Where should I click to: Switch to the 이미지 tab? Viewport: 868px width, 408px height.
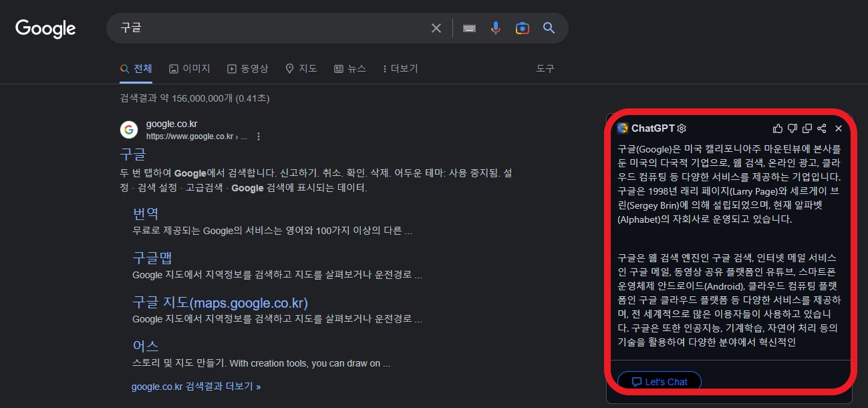[190, 68]
